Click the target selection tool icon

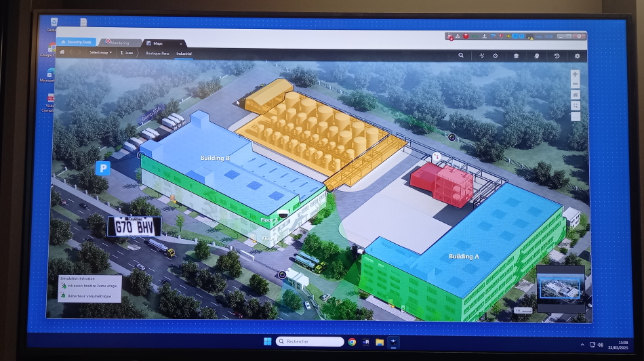pyautogui.click(x=496, y=56)
